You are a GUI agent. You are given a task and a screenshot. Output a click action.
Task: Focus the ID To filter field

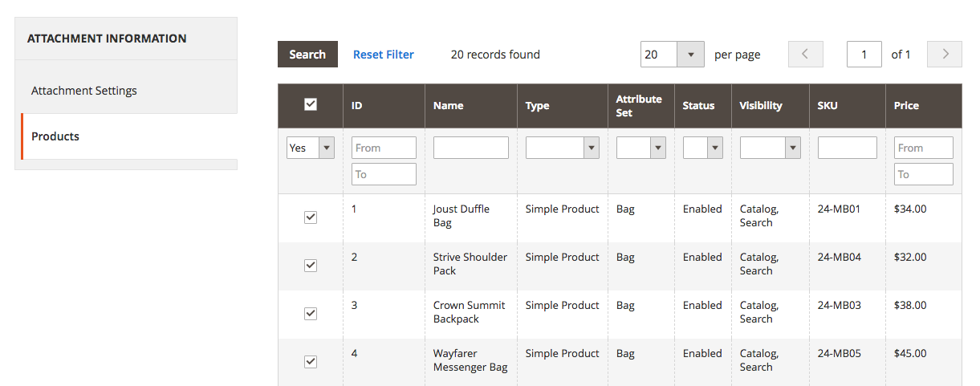pos(384,174)
